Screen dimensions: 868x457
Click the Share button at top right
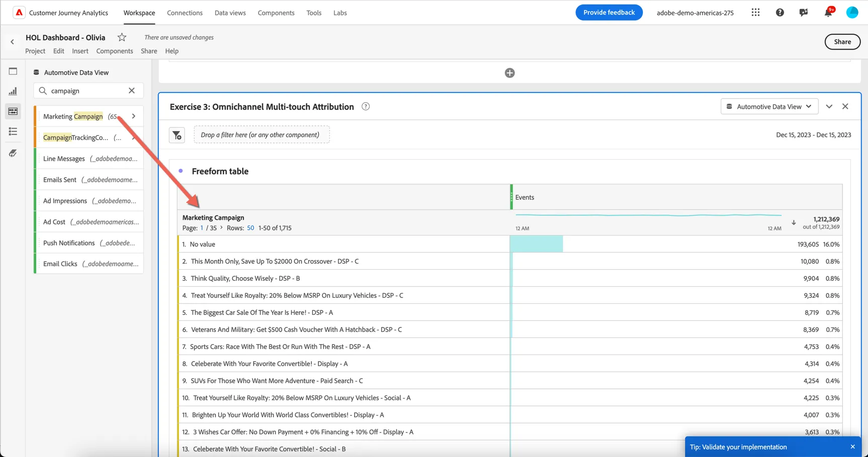click(x=842, y=42)
